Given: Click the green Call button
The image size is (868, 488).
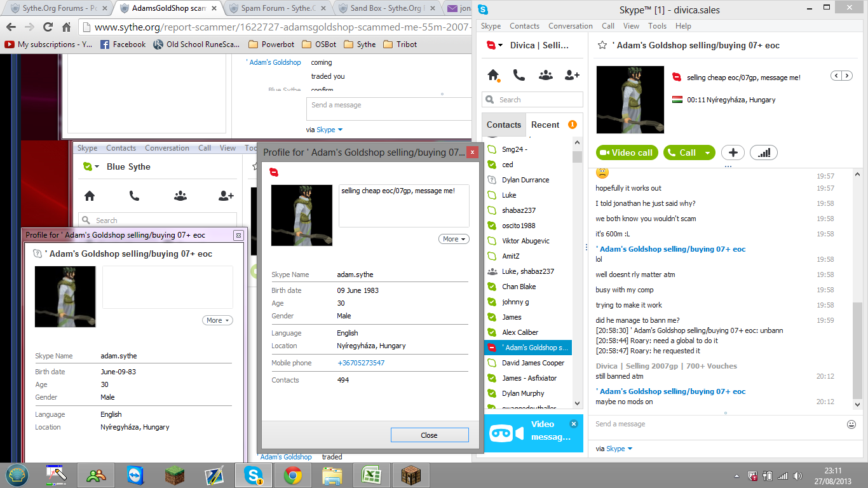Looking at the screenshot, I should tap(682, 152).
